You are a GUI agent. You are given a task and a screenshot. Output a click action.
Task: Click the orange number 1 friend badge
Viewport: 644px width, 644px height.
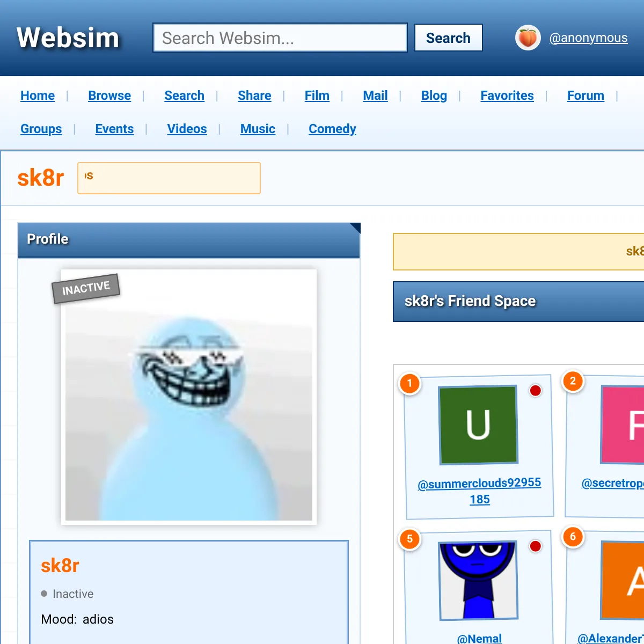[409, 383]
